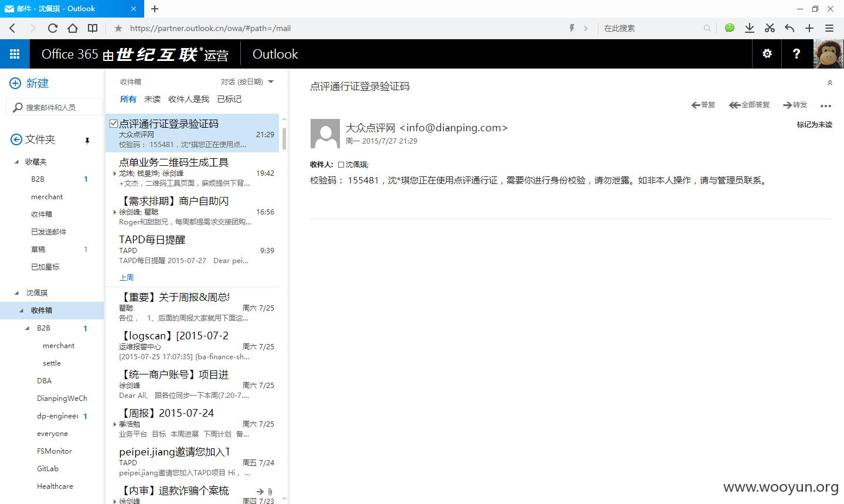This screenshot has height=504, width=844.
Task: Open the merchant folder in favorites
Action: 47,197
